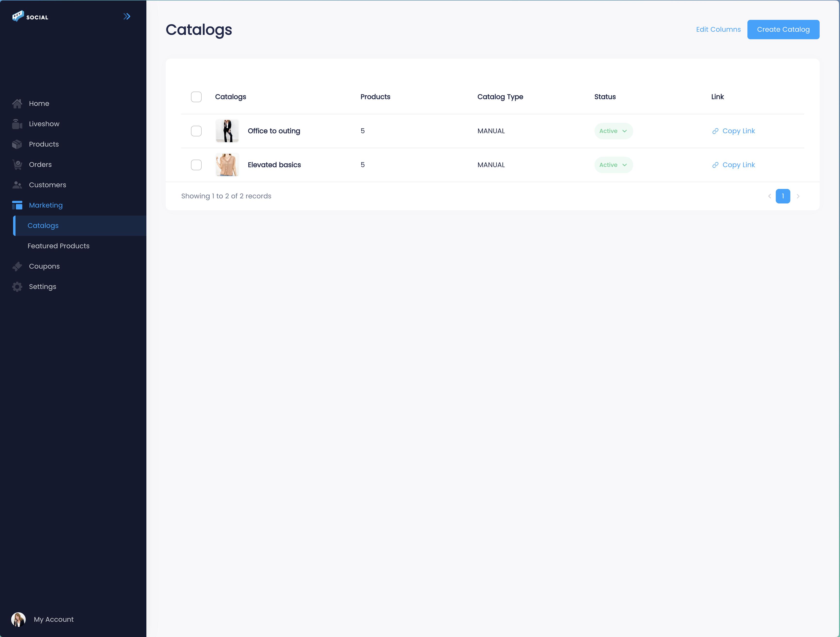Open the Office to outing thumbnail
Screen dimensions: 840x637
click(227, 131)
